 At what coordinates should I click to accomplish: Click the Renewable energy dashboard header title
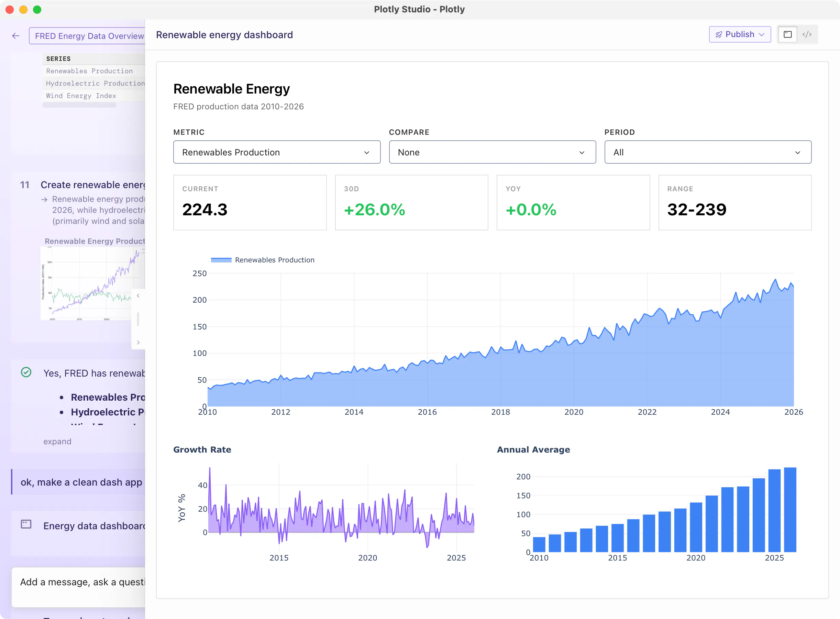(x=224, y=35)
